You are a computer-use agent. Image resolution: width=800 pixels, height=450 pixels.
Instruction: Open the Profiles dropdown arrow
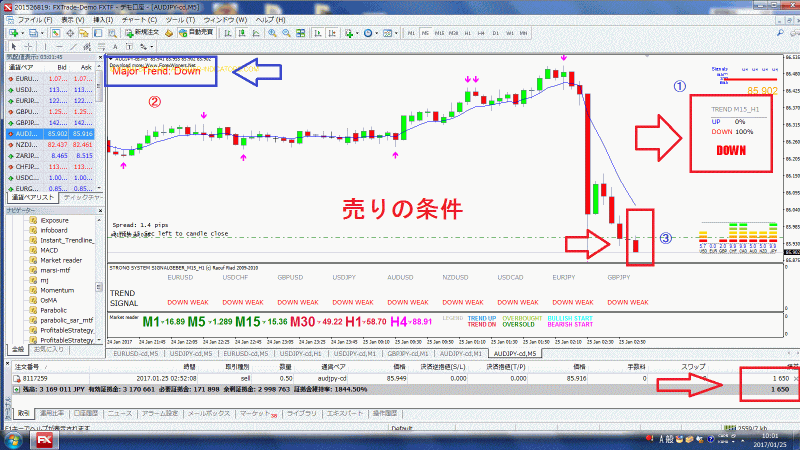click(x=42, y=33)
